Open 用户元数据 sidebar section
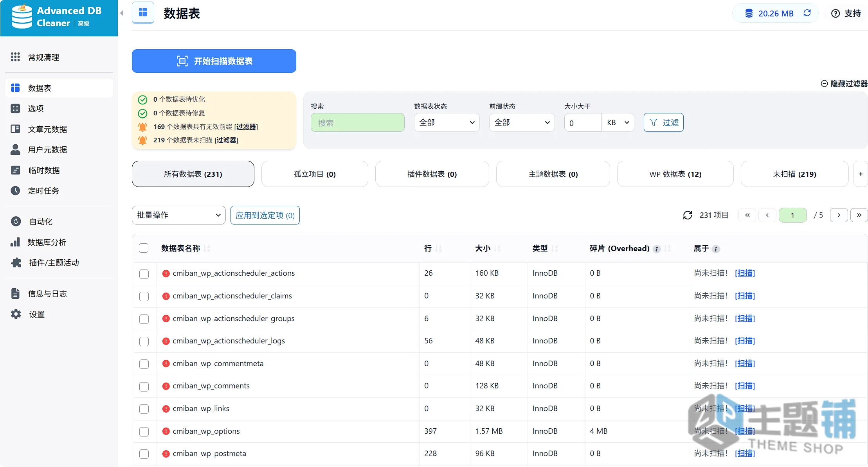 point(59,149)
